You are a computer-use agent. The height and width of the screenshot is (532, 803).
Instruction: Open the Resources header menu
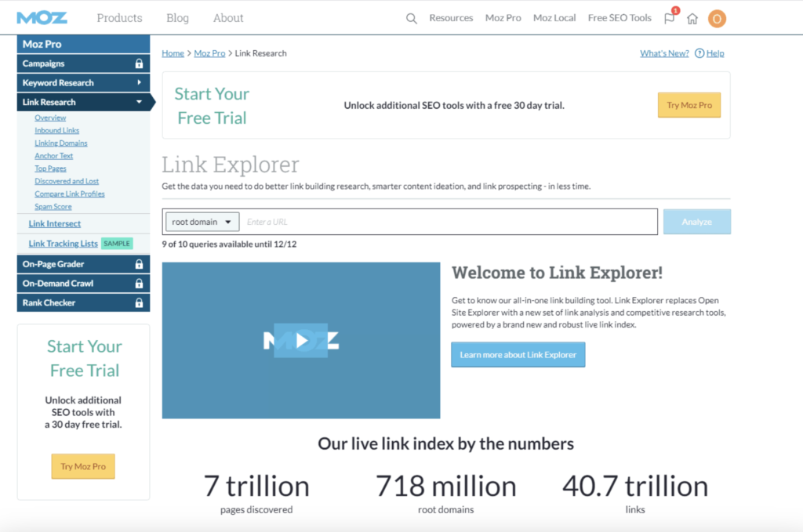coord(451,18)
